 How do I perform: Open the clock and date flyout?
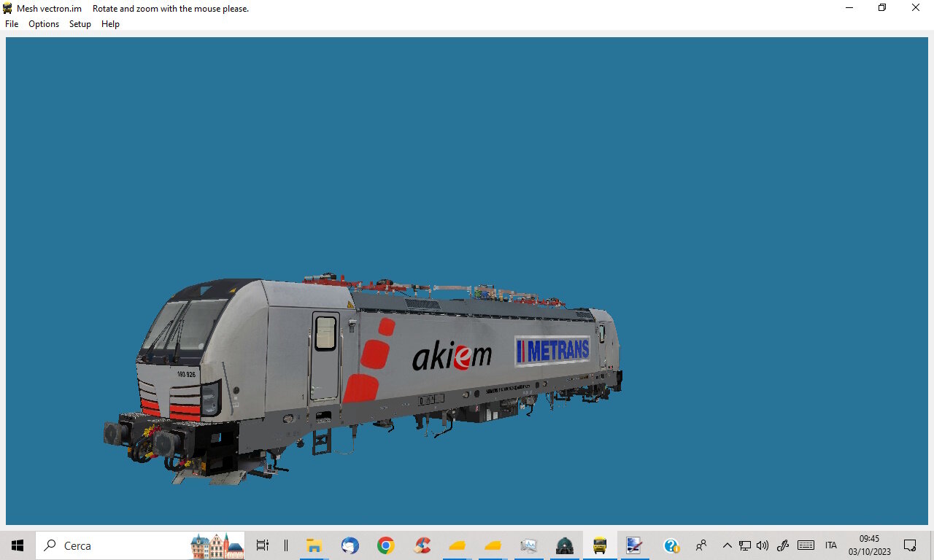coord(869,545)
